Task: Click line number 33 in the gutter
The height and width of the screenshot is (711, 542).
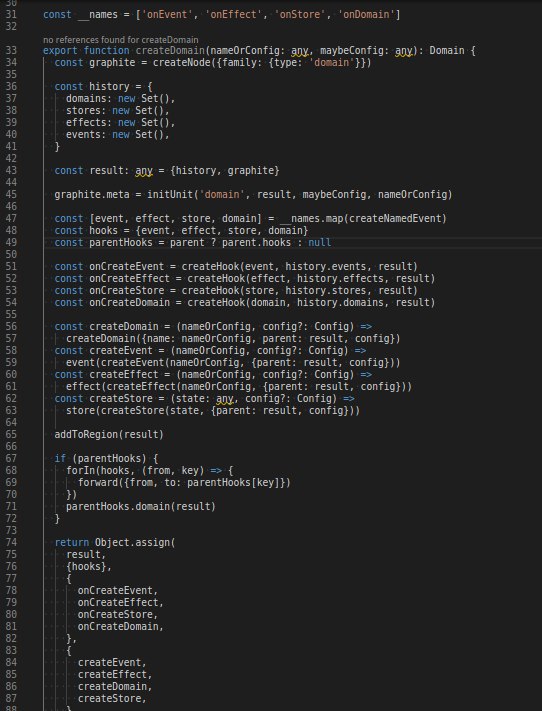Action: pyautogui.click(x=11, y=50)
